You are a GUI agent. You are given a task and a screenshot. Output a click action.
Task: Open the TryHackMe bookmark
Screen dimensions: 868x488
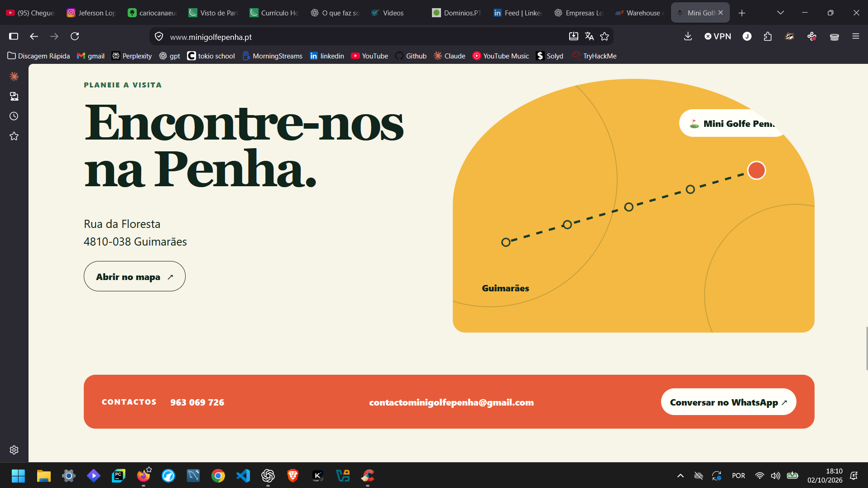pyautogui.click(x=595, y=56)
